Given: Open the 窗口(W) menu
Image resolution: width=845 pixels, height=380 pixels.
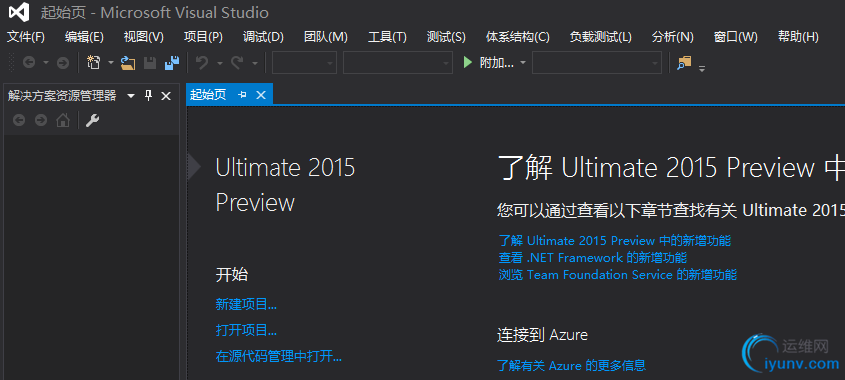Looking at the screenshot, I should pos(735,37).
